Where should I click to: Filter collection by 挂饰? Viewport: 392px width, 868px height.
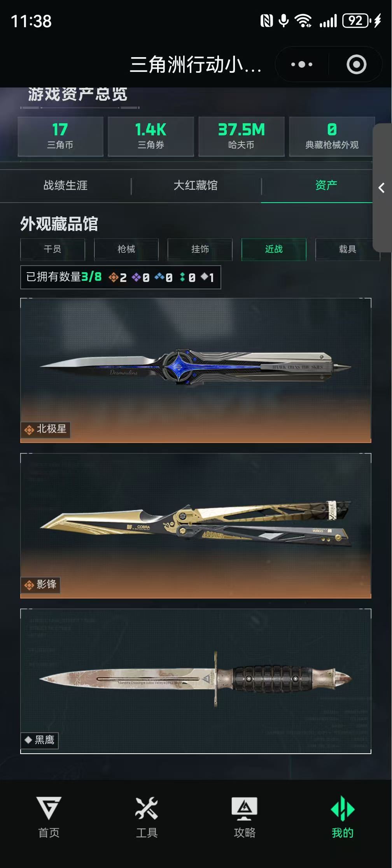[200, 249]
